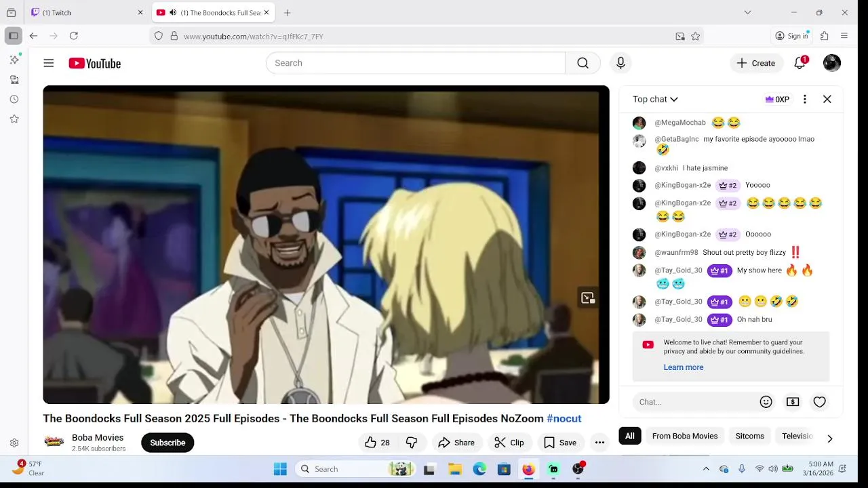Image resolution: width=868 pixels, height=488 pixels.
Task: Switch to the Twitch browser tab
Action: 87,12
